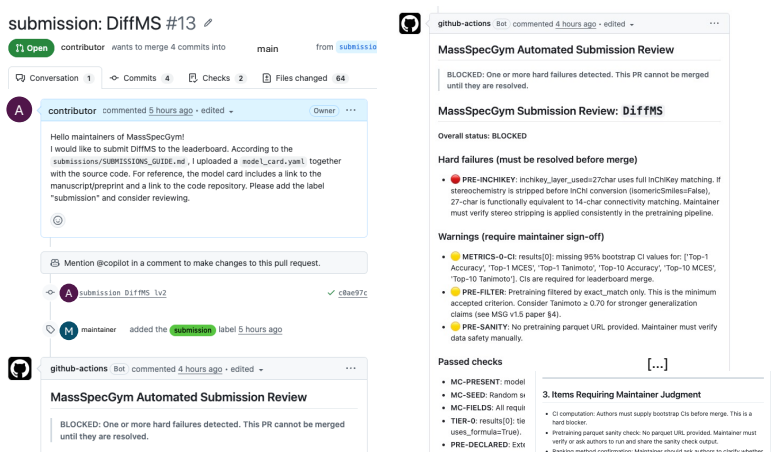Open commit hash c0ae97c
The height and width of the screenshot is (458, 777).
point(353,293)
